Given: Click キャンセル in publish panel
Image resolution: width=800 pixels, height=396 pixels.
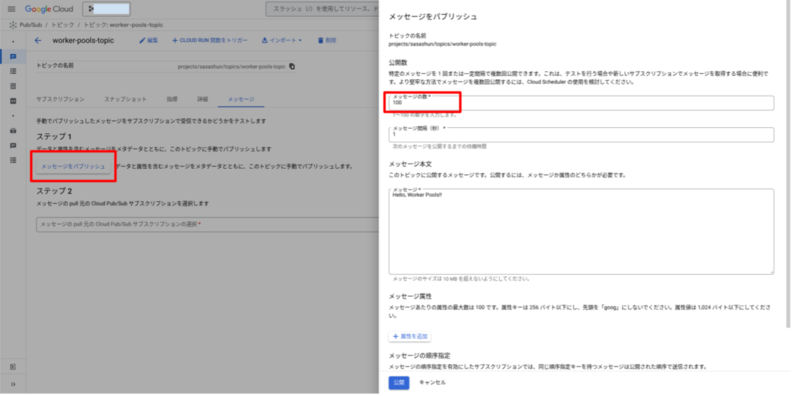Looking at the screenshot, I should [432, 383].
